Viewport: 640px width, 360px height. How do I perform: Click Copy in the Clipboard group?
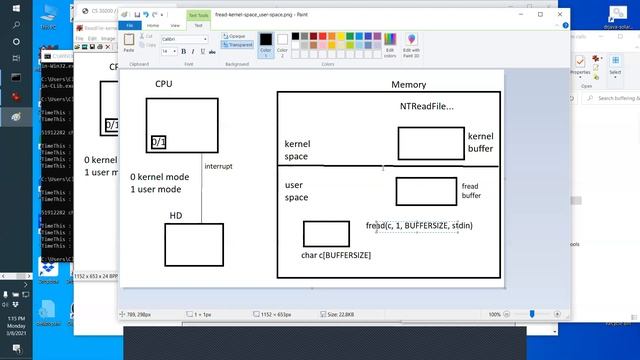[x=147, y=45]
